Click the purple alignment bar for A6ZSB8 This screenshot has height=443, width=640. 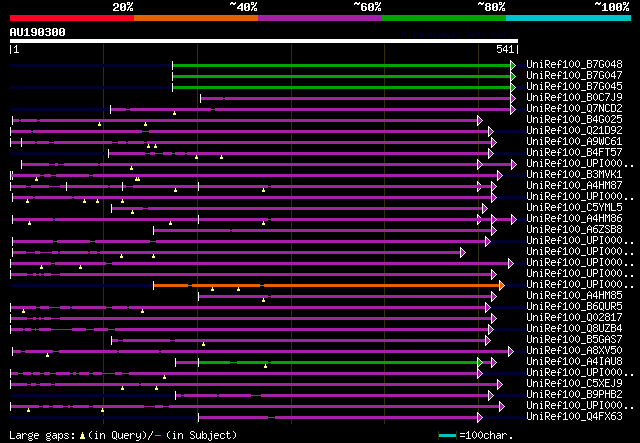point(322,231)
